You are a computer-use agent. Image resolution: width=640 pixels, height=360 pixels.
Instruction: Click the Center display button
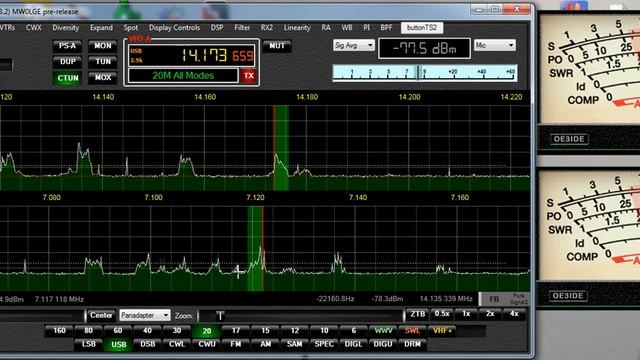[101, 315]
